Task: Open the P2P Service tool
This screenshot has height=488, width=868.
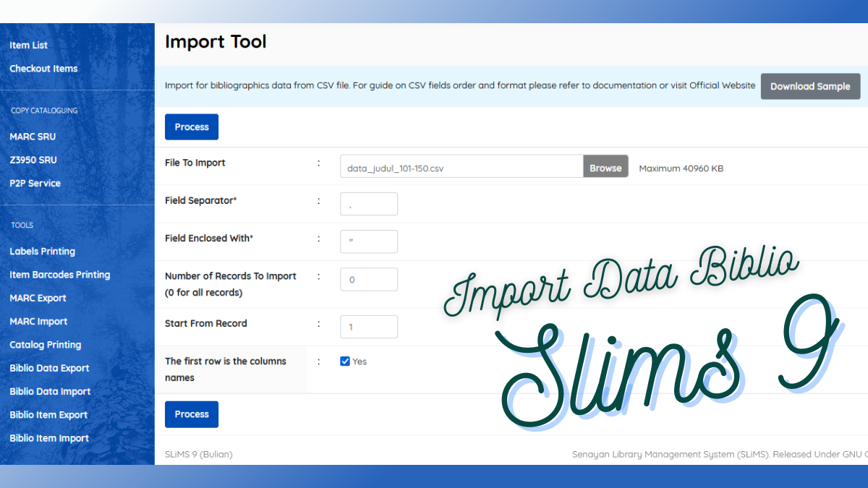Action: click(34, 183)
